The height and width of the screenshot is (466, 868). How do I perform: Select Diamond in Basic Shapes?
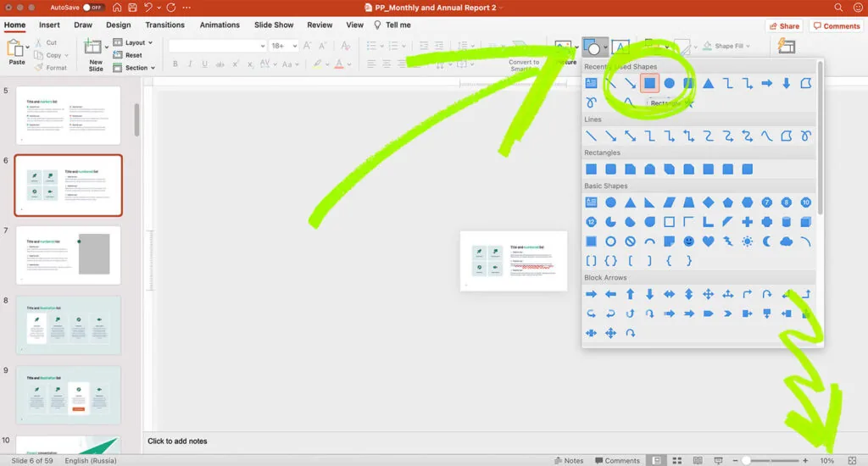point(708,202)
